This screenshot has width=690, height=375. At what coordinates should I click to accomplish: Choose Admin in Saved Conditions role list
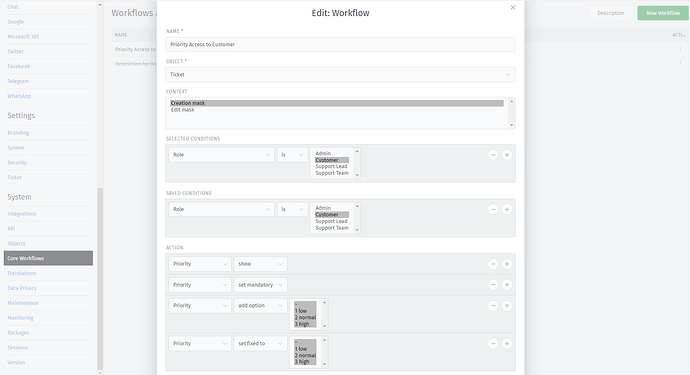[x=323, y=208]
